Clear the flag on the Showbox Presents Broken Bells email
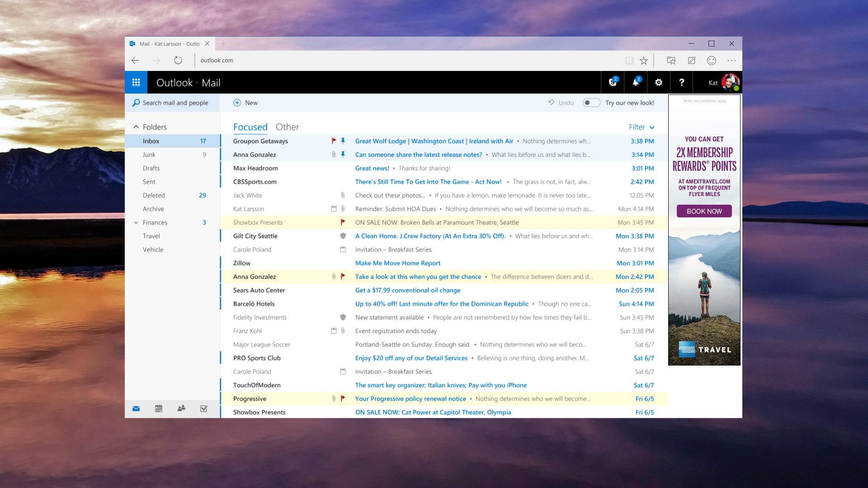 (343, 222)
